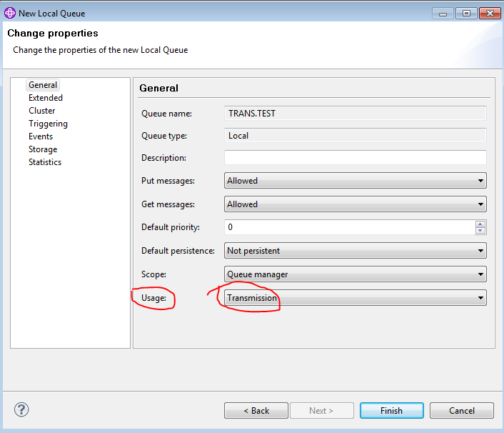Maximize the New Local Queue window
The width and height of the screenshot is (504, 433).
[466, 14]
